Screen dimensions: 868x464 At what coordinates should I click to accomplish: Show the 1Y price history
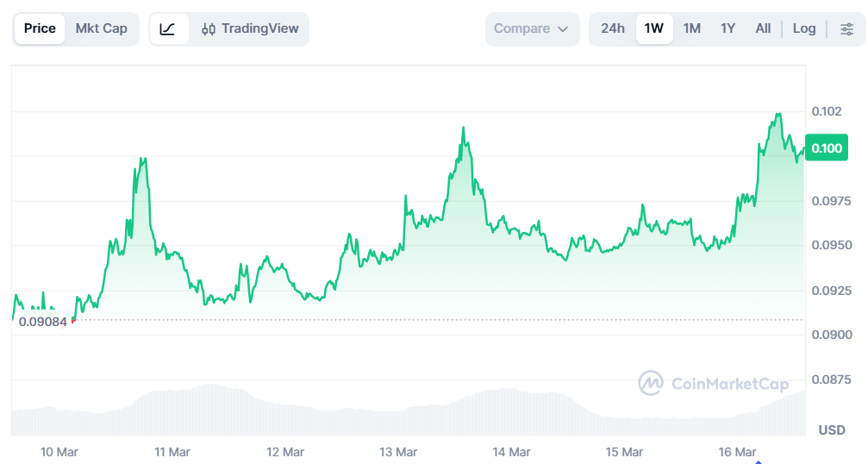tap(727, 28)
